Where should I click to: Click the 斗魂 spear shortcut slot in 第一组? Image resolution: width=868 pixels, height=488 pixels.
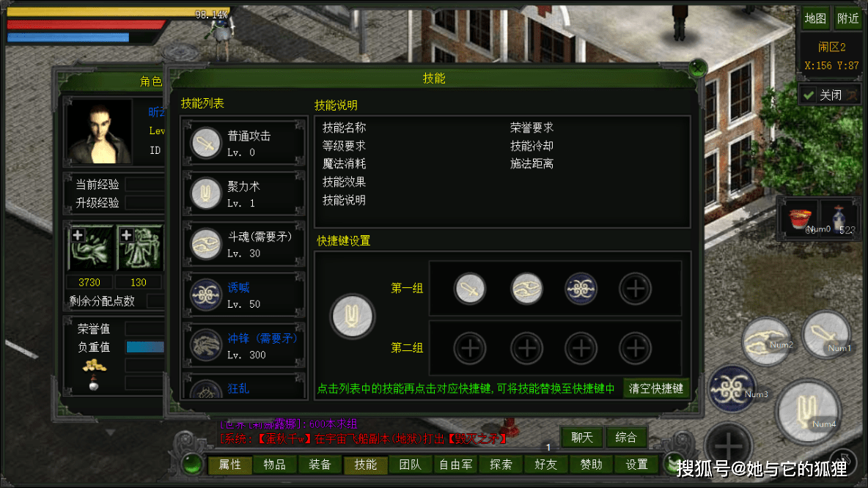[x=526, y=289]
